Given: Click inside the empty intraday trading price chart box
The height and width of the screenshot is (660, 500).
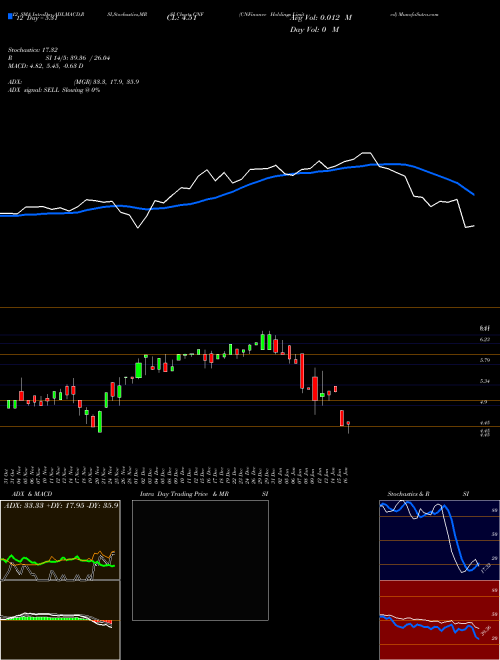Looking at the screenshot, I should (200, 560).
